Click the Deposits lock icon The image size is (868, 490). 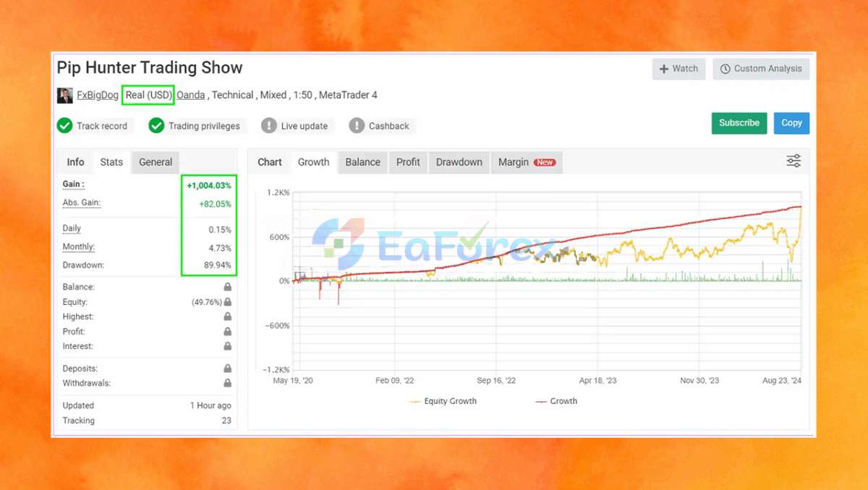pos(228,369)
